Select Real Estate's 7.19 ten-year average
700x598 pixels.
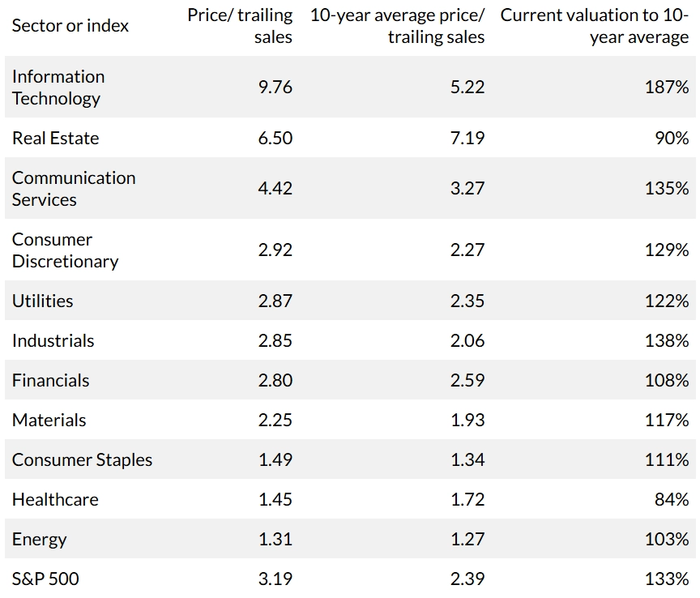pyautogui.click(x=467, y=138)
